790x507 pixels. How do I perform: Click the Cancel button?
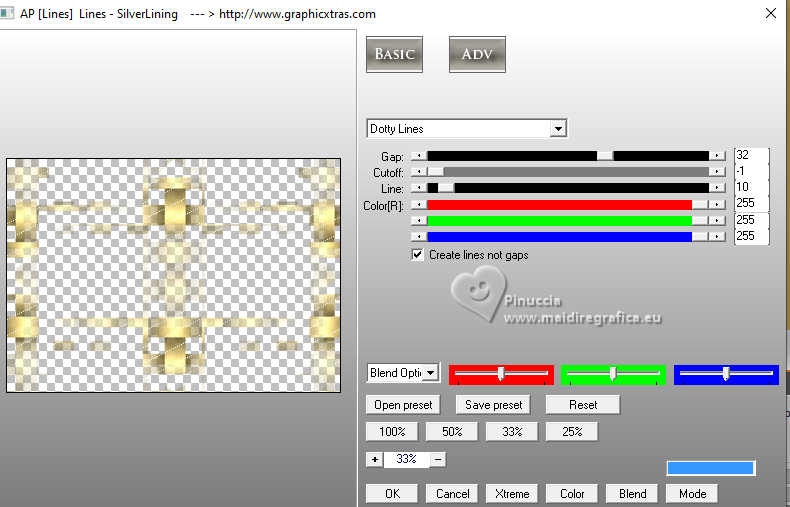click(452, 493)
